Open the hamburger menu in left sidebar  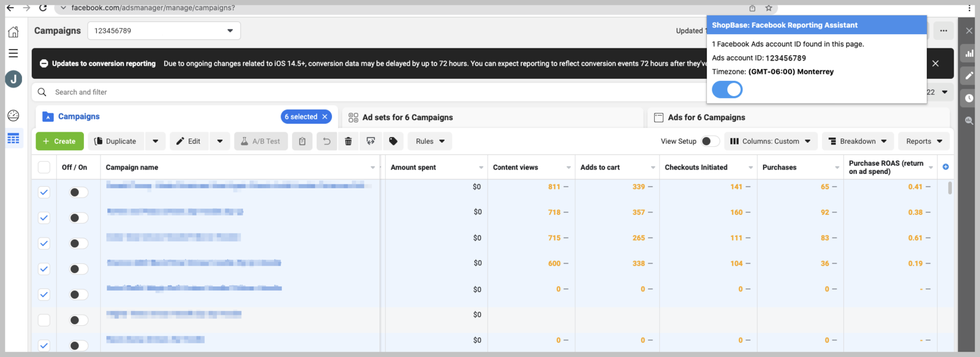click(x=13, y=54)
